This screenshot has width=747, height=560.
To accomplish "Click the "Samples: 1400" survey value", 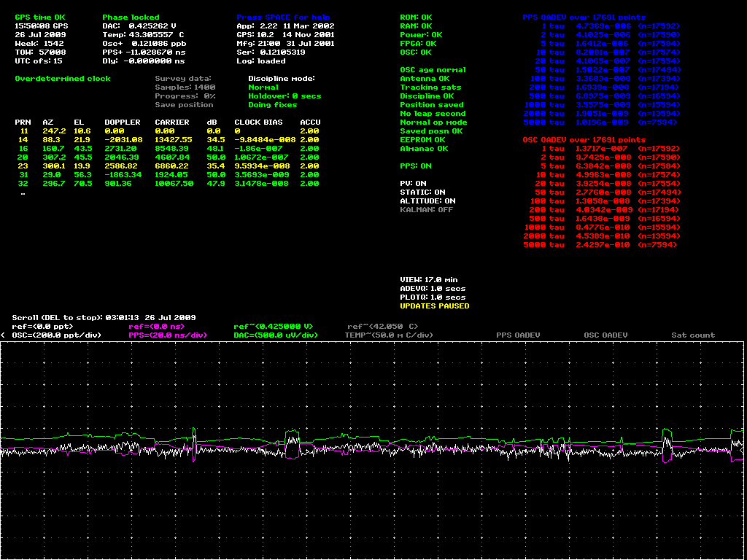I will pos(185,87).
